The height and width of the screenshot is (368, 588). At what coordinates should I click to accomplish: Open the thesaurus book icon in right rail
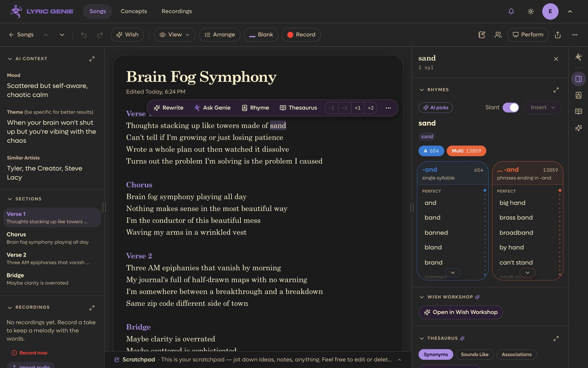(x=579, y=112)
